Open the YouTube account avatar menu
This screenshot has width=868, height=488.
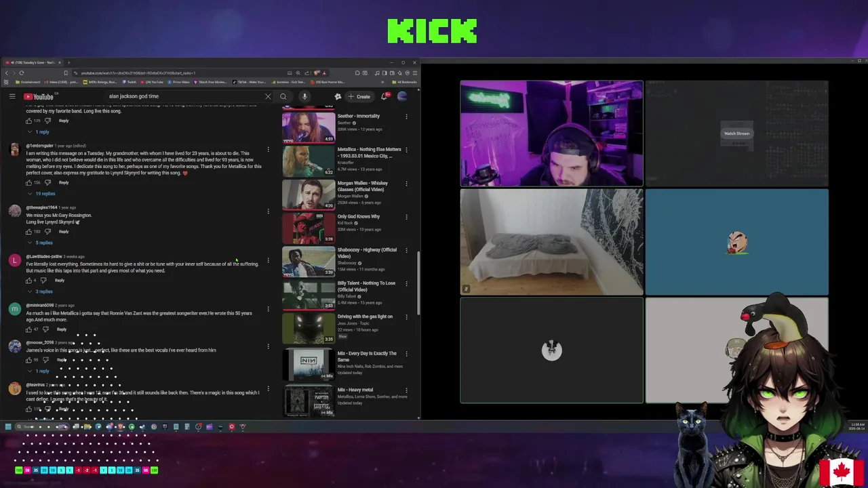(402, 96)
